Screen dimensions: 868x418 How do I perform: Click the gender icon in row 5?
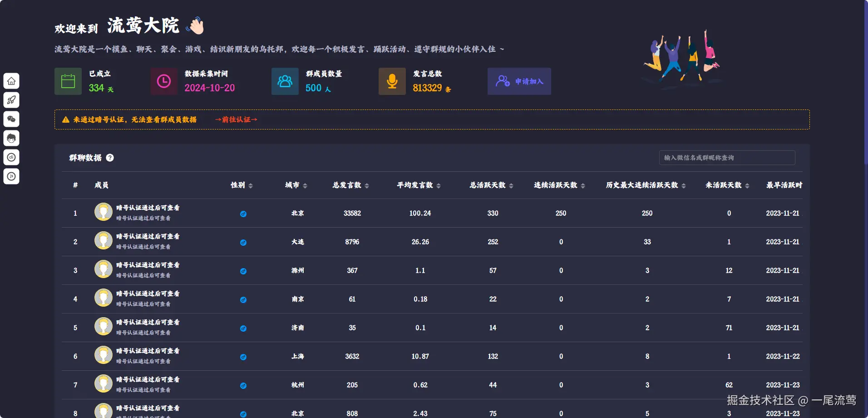(243, 328)
